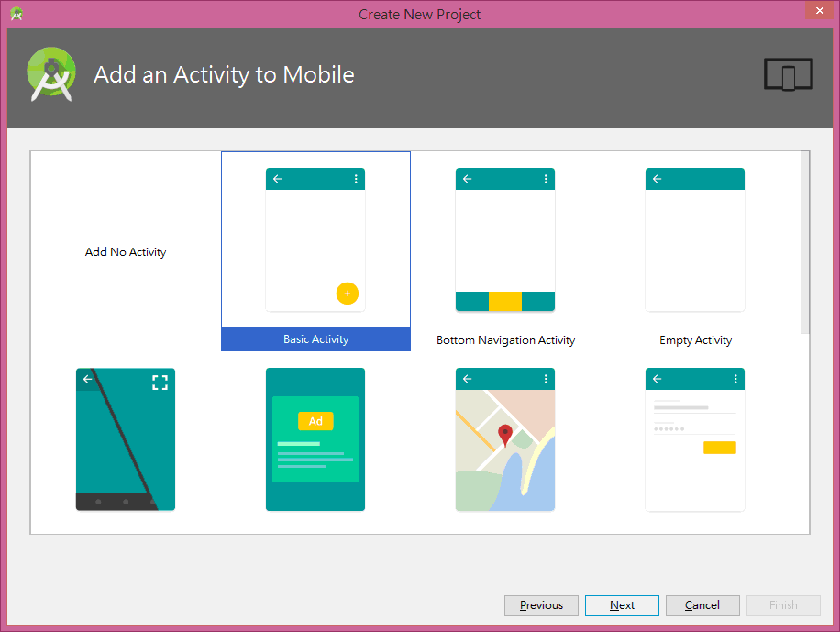840x632 pixels.
Task: Close the Create New Project window
Action: 819,10
